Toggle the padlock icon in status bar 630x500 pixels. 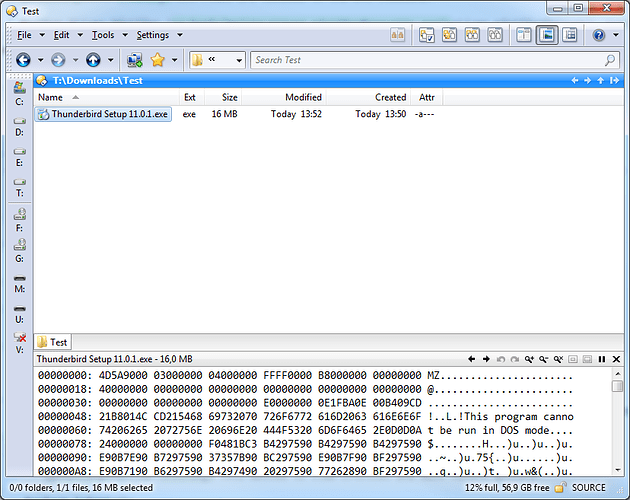coord(560,488)
